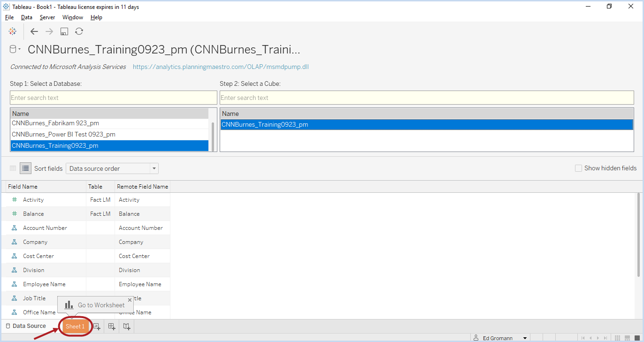Open the msmdpump.dll server link
Screen dimensions: 644x342
221,67
